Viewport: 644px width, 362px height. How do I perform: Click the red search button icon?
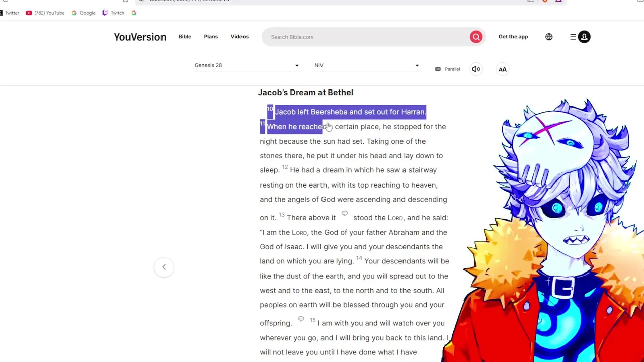tap(476, 37)
